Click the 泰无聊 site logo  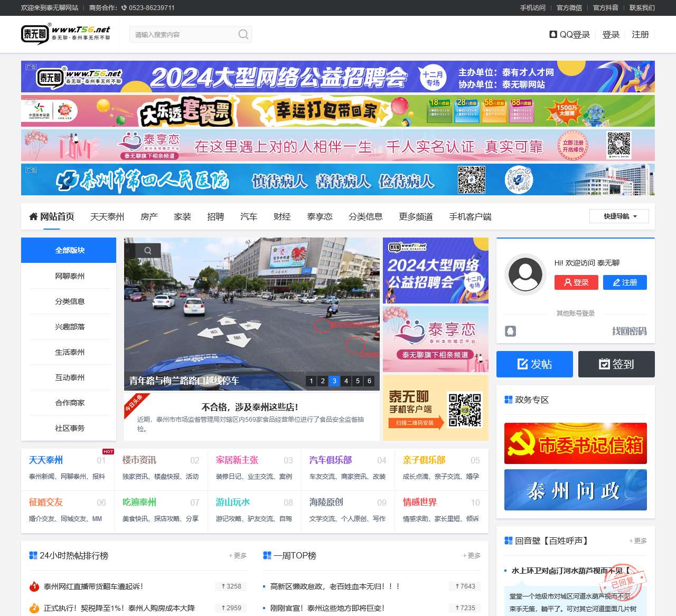(66, 34)
